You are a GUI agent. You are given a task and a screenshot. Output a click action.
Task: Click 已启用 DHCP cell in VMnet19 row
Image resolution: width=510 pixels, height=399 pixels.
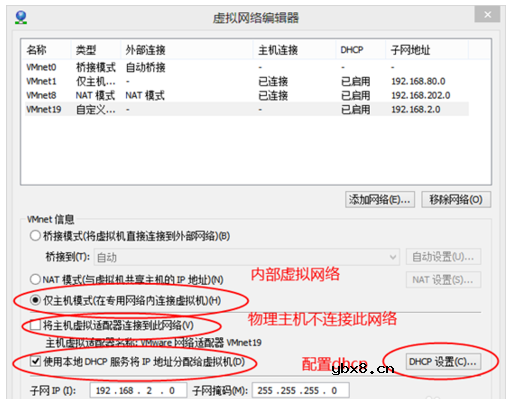[x=355, y=109]
